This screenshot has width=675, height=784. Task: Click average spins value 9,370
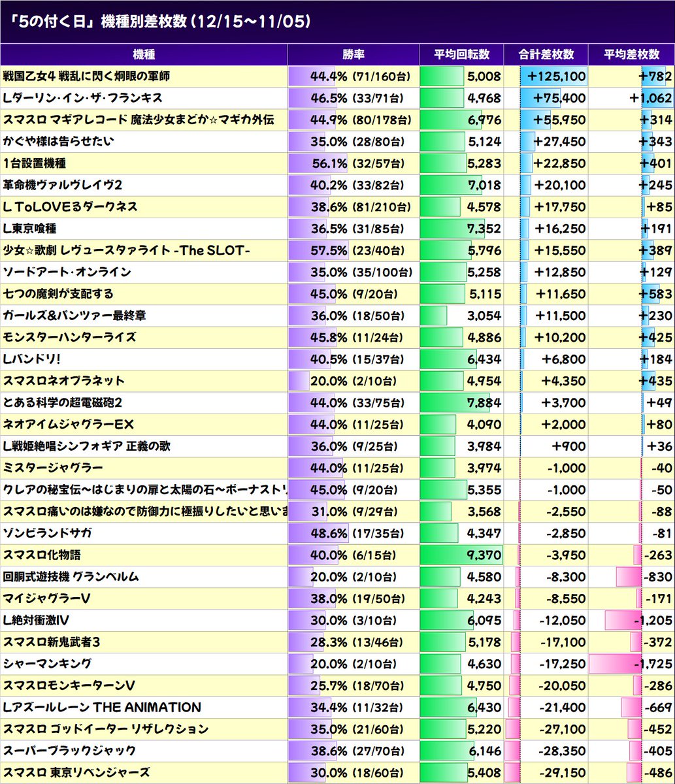[484, 556]
